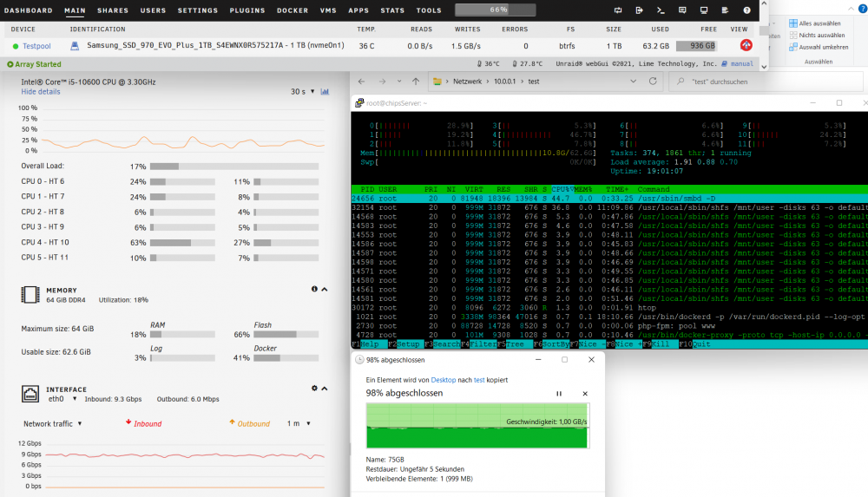Screen dimensions: 868x497
Task: Open the Unraid manual link
Action: point(741,63)
